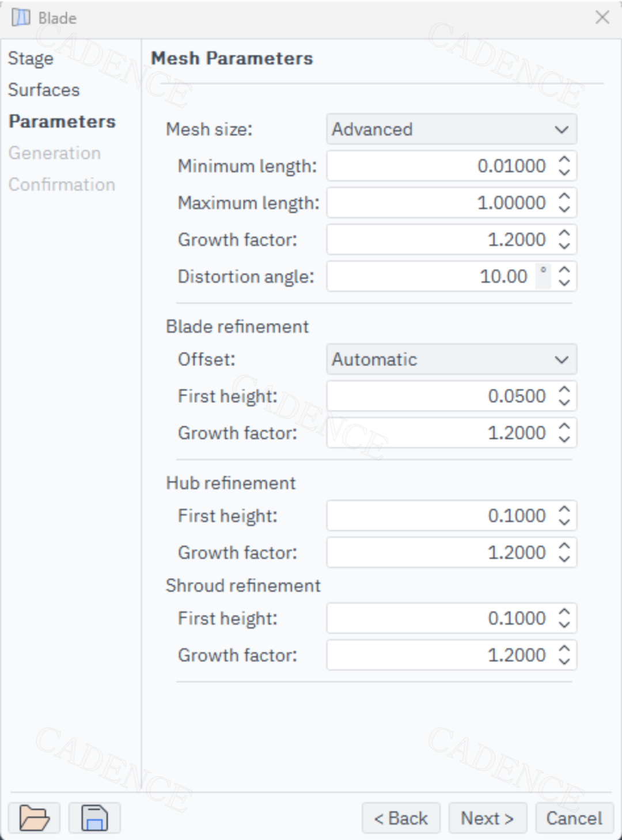Select the Parameters step in sidebar
The width and height of the screenshot is (622, 840).
pos(62,121)
